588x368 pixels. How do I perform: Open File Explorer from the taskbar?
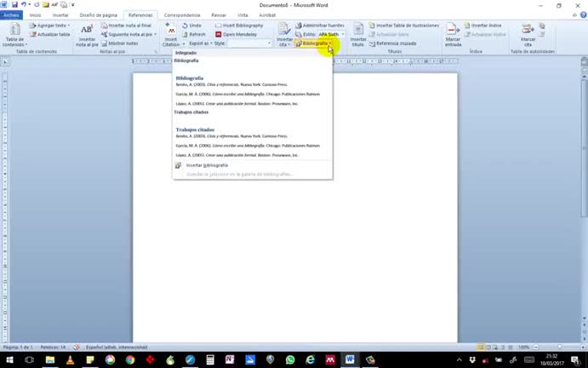pyautogui.click(x=50, y=359)
